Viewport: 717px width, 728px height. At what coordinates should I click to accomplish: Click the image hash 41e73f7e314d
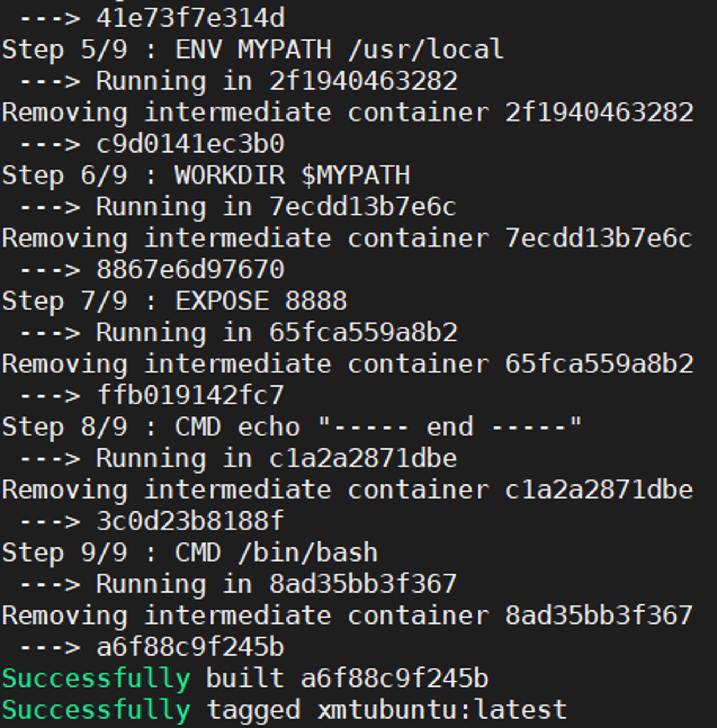click(191, 19)
